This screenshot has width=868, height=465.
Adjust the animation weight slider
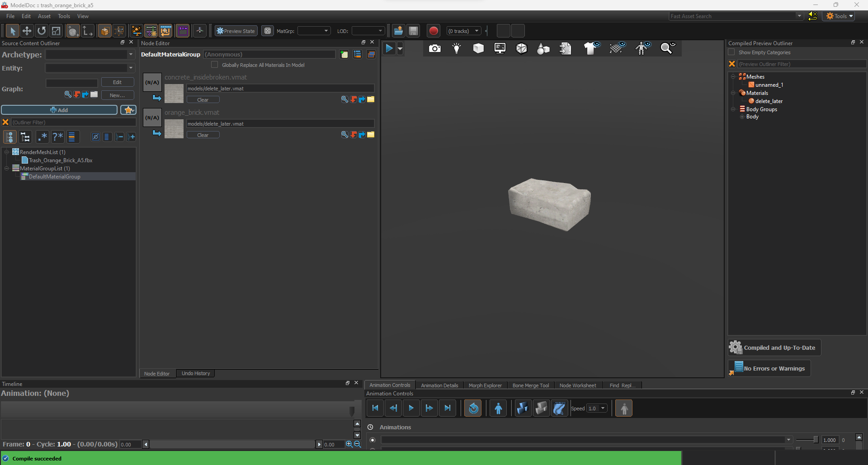click(x=815, y=440)
